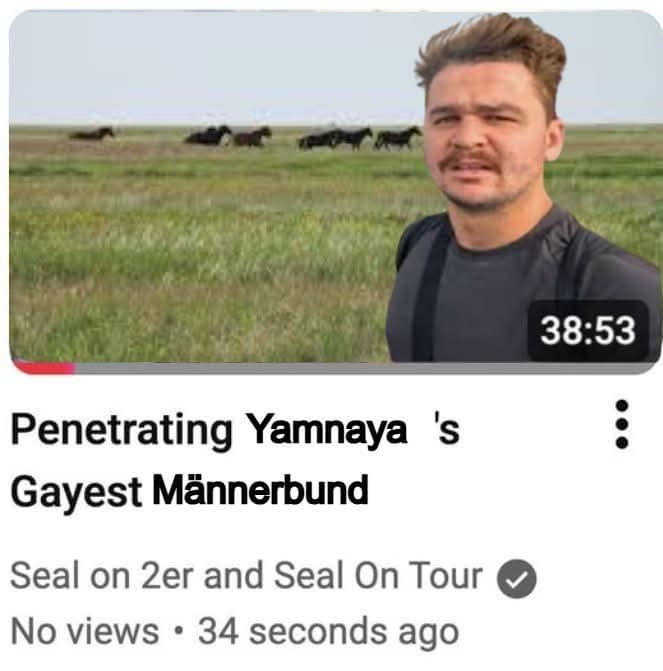Click the video title 'Penetrating Yamnaya's Gayest Männerbund'
This screenshot has width=663, height=671.
pos(235,460)
